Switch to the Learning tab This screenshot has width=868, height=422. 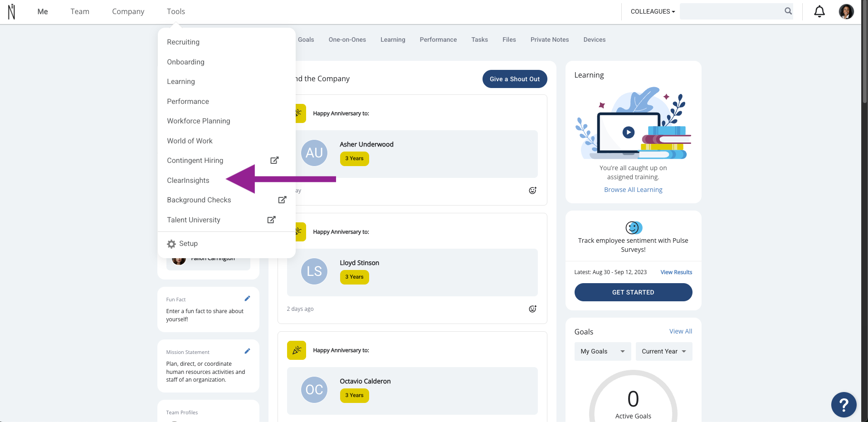(x=393, y=40)
